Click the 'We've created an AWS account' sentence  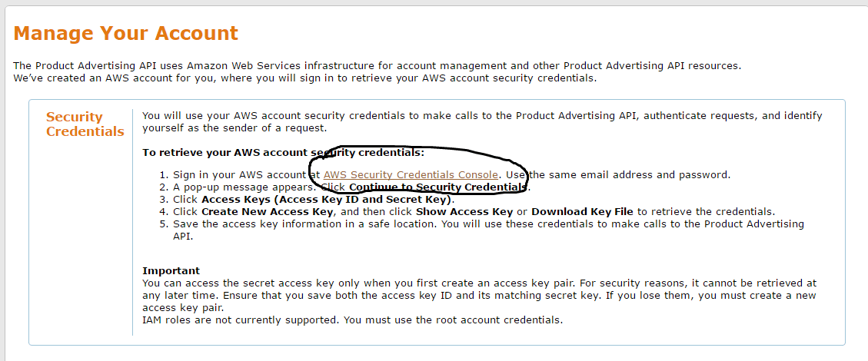305,78
